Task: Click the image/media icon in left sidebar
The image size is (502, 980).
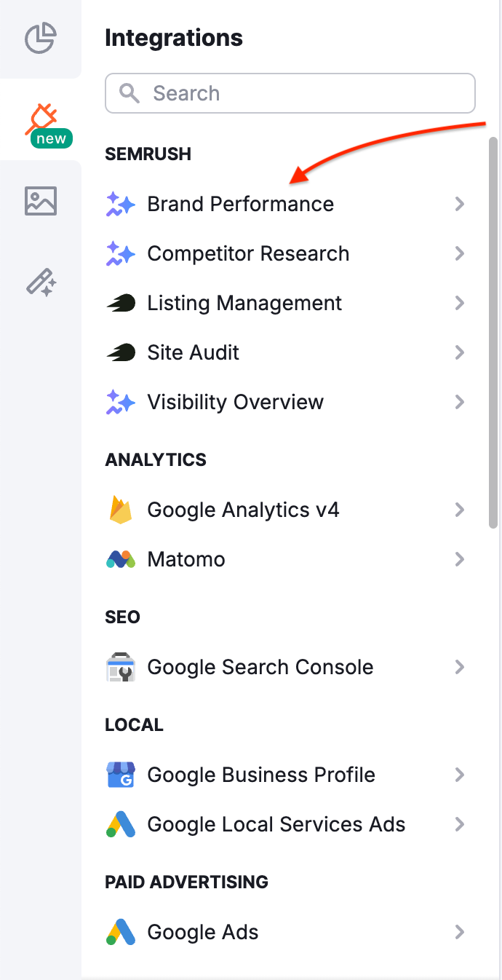Action: (40, 200)
